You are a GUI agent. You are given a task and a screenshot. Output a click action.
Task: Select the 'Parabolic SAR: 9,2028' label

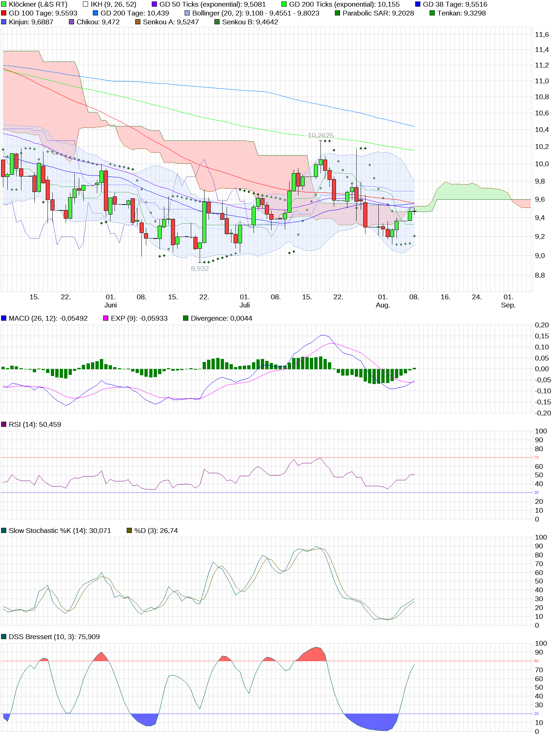[378, 13]
